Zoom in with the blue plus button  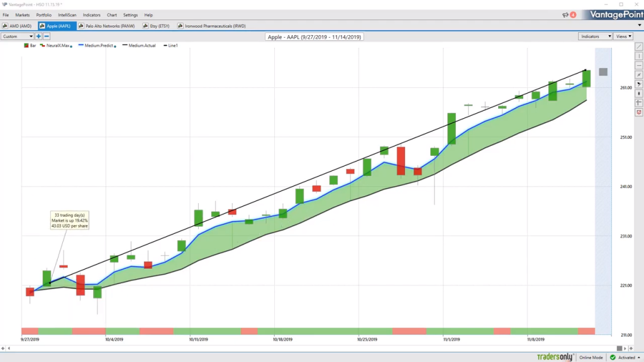(38, 36)
